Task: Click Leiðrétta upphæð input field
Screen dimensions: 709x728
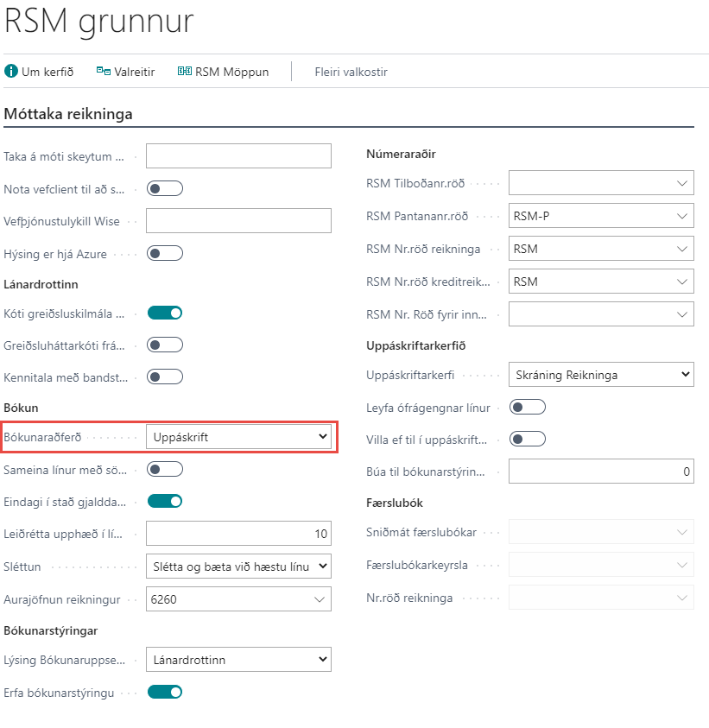Action: click(238, 534)
